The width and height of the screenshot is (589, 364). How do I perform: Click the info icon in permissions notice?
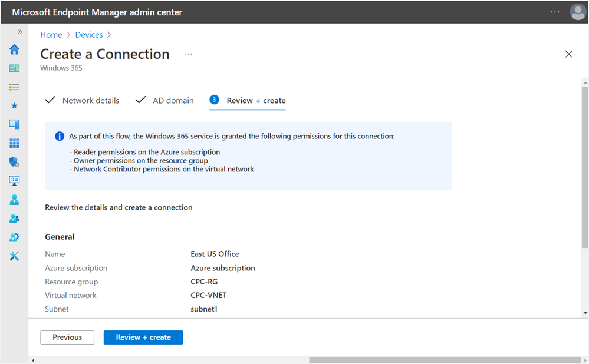[60, 136]
